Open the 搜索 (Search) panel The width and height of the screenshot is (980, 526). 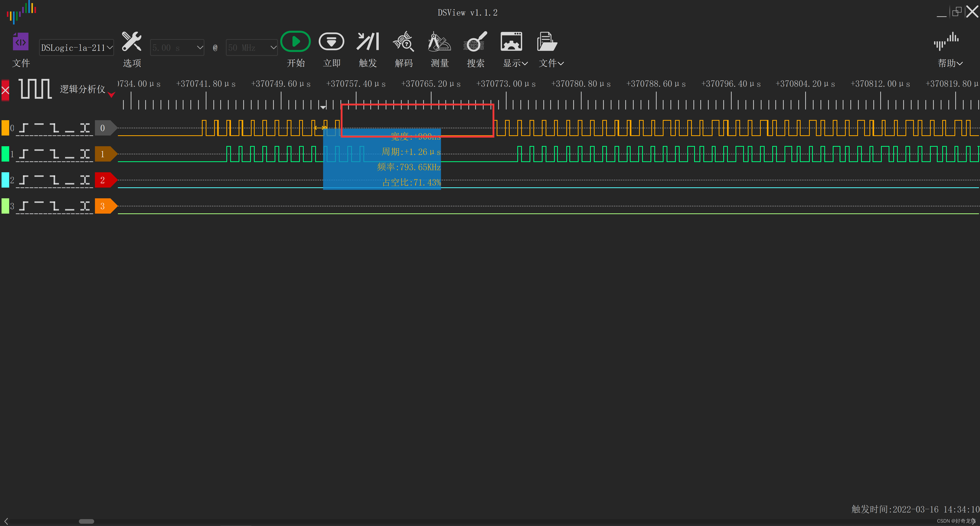(x=475, y=42)
